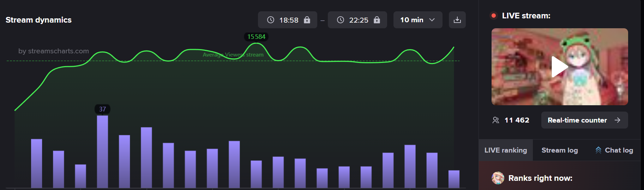Switch to LIVE ranking tab

(x=506, y=150)
